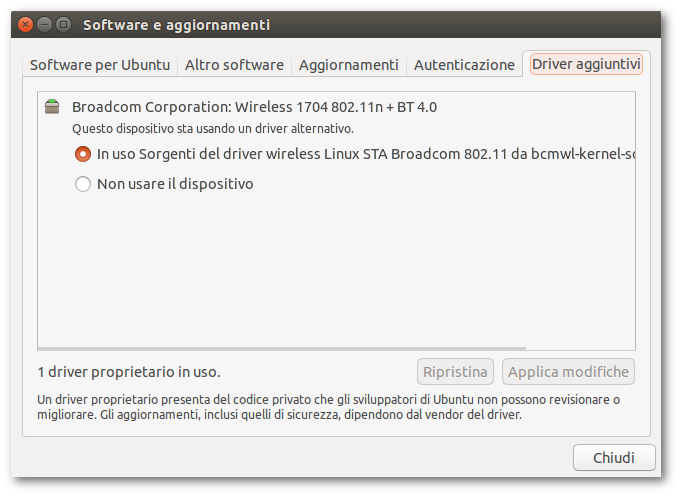The image size is (680, 496).
Task: Select the 'Driver aggiuntivi' tab
Action: [586, 65]
